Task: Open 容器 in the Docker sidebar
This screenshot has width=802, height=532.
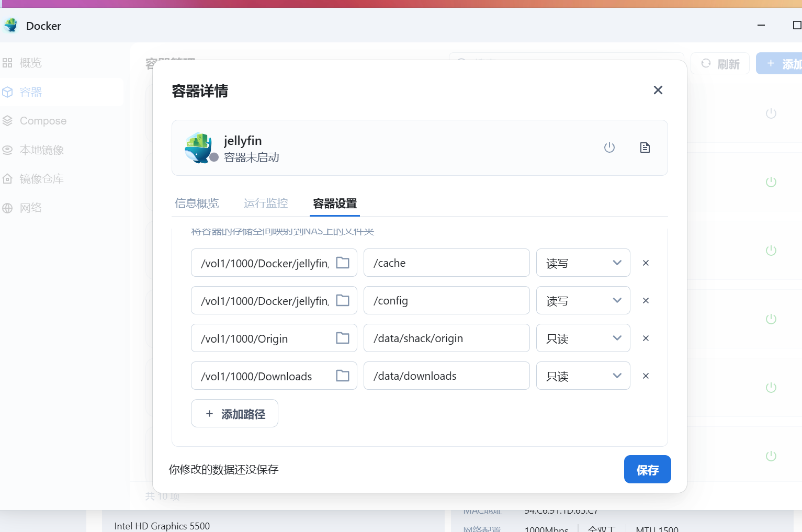Action: coord(62,92)
